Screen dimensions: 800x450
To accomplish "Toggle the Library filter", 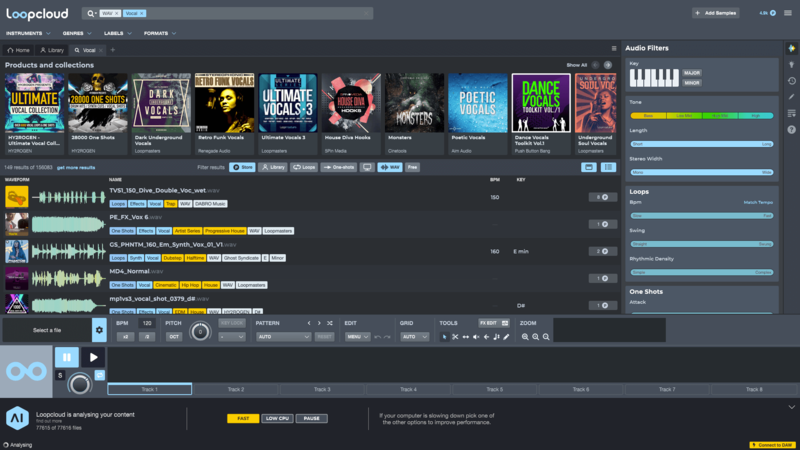I will pyautogui.click(x=273, y=167).
